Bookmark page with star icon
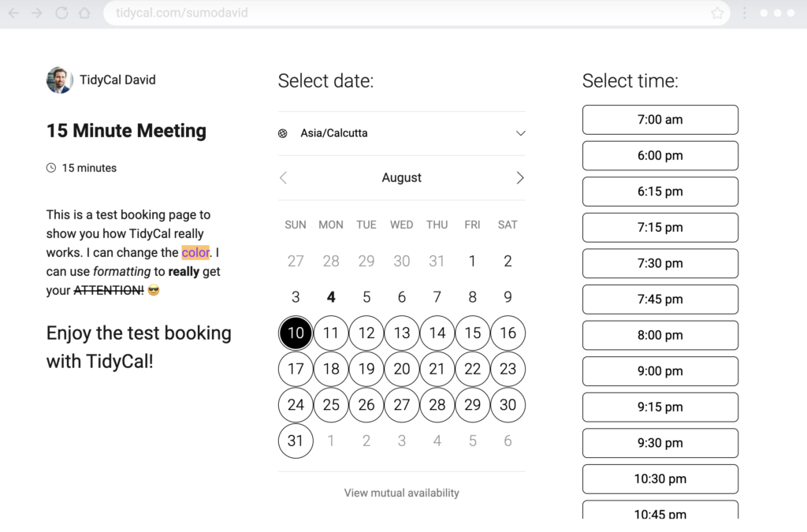This screenshot has width=807, height=532. click(x=717, y=13)
